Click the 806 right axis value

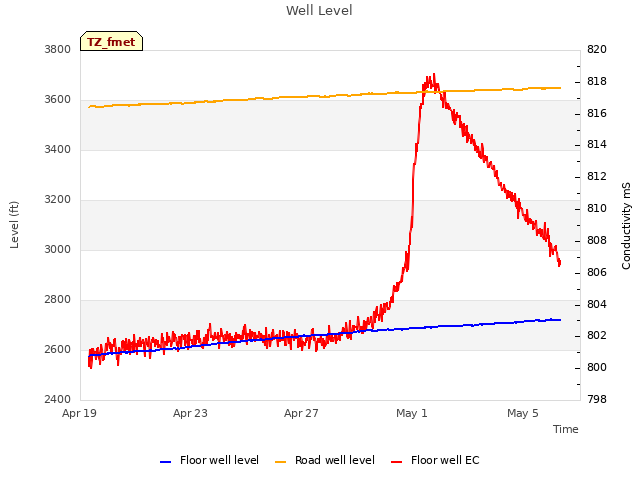[x=597, y=272]
